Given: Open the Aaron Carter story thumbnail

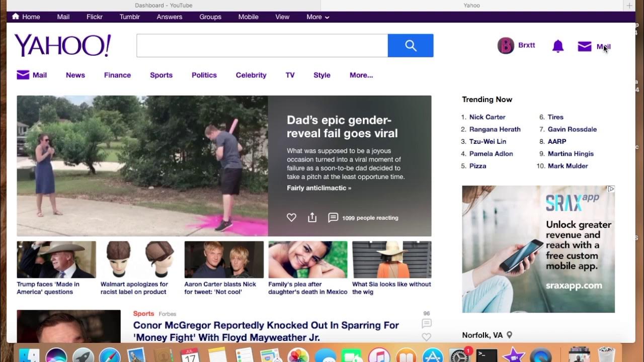Looking at the screenshot, I should pyautogui.click(x=224, y=259).
